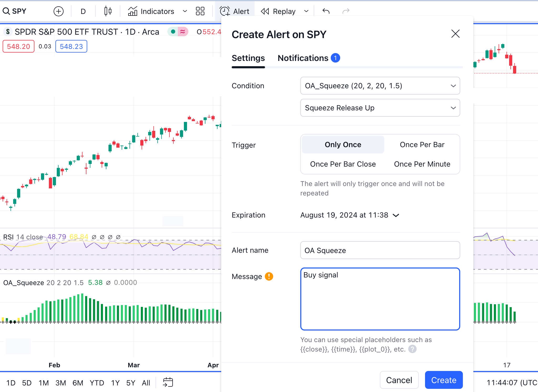538x392 pixels.
Task: Open the Squeeze Release Up dropdown
Action: [x=380, y=108]
